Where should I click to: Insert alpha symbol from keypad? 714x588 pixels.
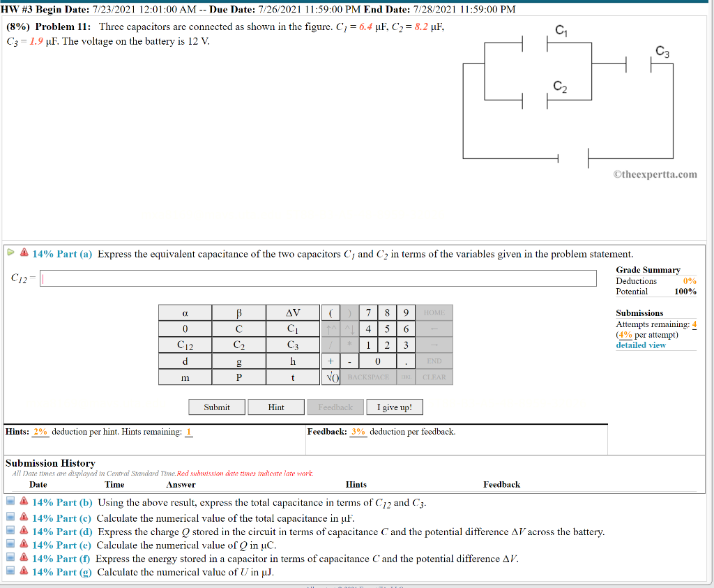point(185,313)
